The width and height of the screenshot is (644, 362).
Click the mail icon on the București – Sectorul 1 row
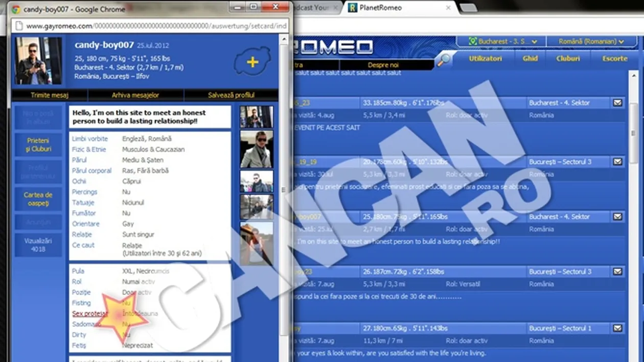click(618, 328)
